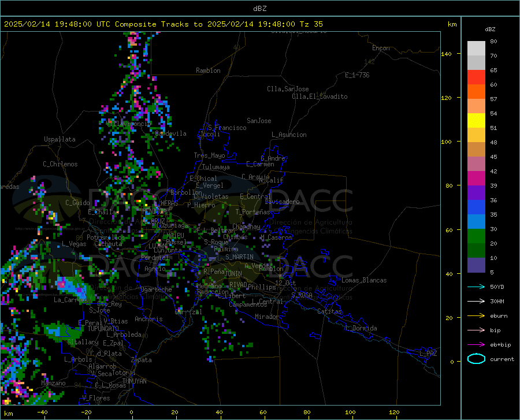
Task: Click the '-20' tick on the km axis
Action: tap(86, 412)
